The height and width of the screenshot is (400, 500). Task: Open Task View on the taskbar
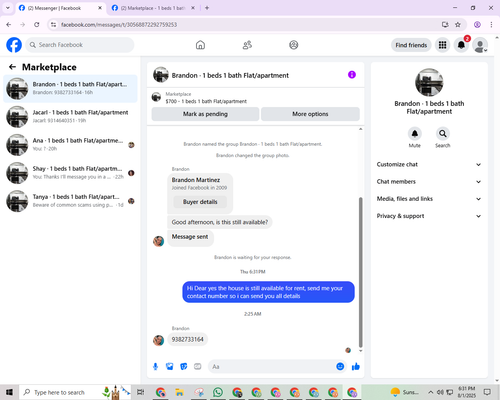141,392
